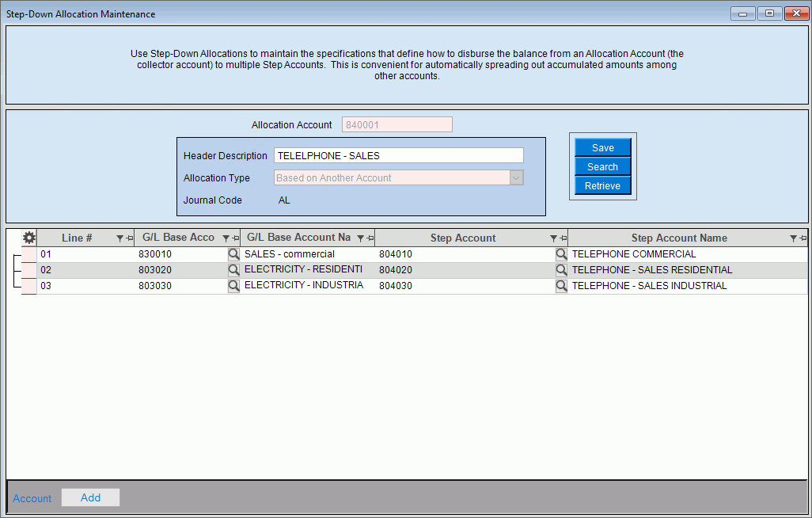Screen dimensions: 812x518
Task: Select row 02 using its row selector
Action: (x=29, y=270)
